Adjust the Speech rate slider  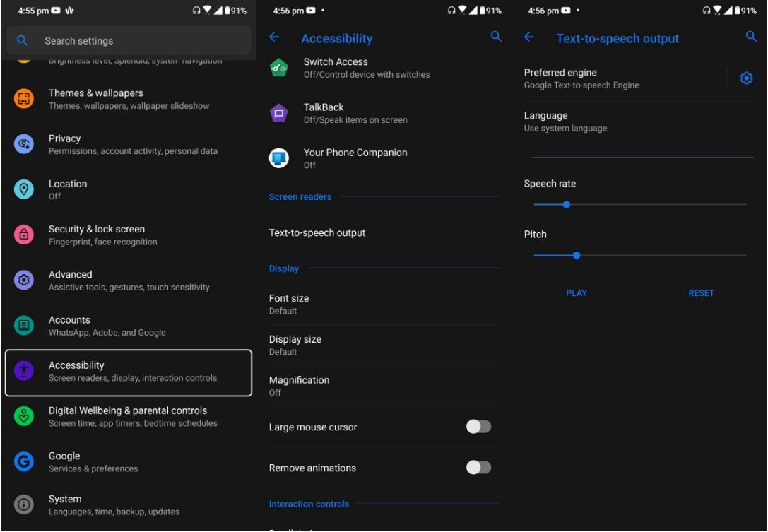click(x=639, y=204)
